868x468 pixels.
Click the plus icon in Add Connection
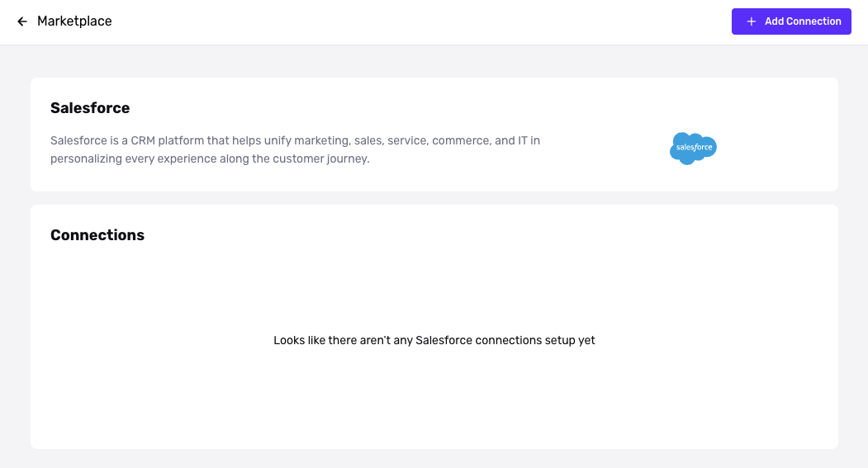tap(752, 21)
